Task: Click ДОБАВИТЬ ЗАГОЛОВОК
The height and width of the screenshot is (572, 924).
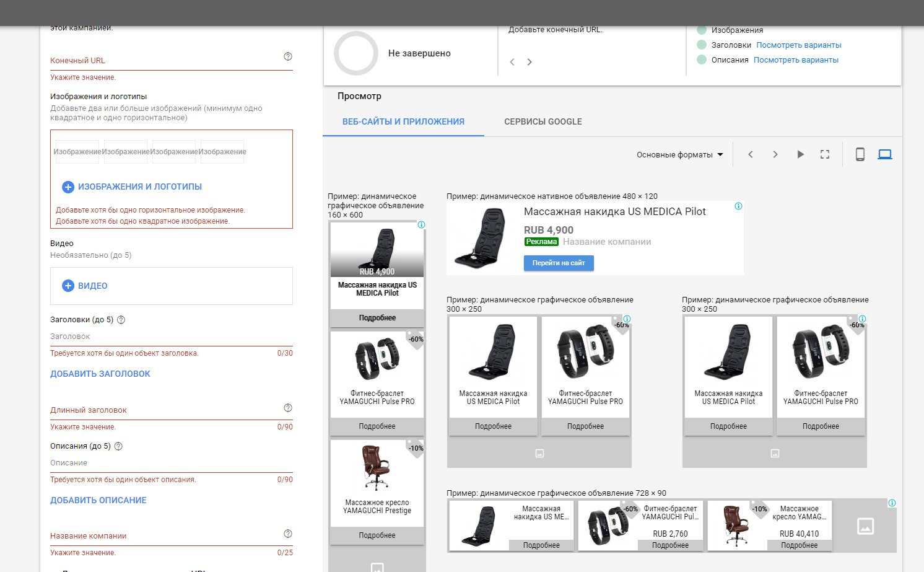Action: click(100, 374)
